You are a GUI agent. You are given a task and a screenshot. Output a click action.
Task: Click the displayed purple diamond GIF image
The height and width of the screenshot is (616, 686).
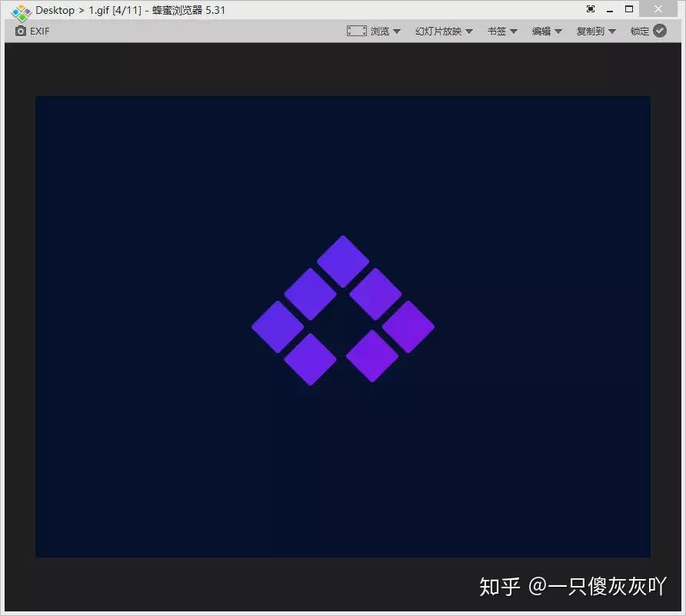pyautogui.click(x=343, y=327)
